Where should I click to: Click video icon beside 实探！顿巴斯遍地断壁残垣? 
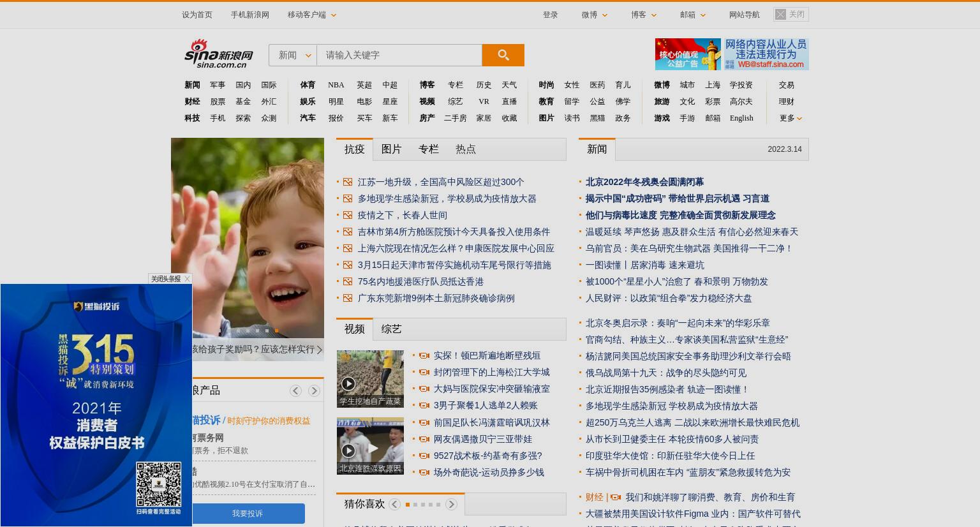[x=424, y=355]
